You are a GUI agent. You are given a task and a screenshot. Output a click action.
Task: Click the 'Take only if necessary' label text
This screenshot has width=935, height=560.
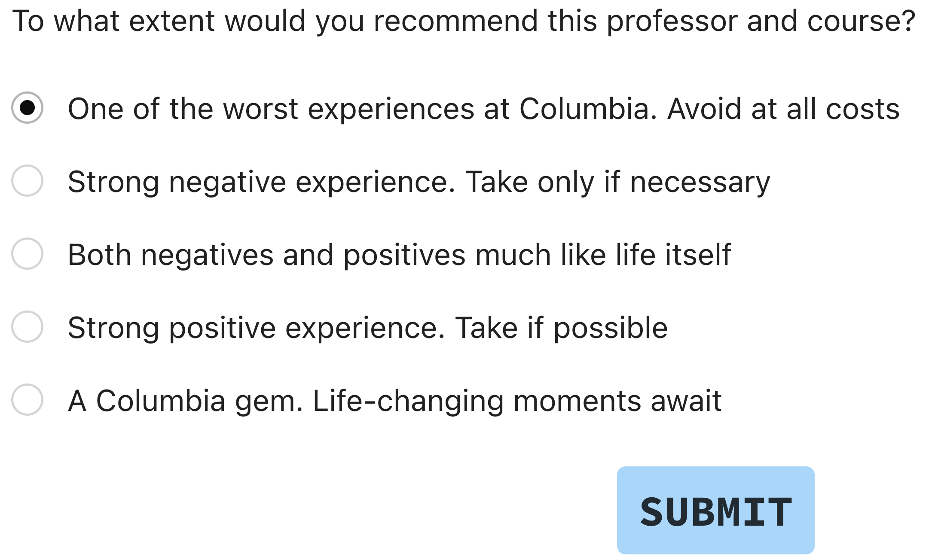point(618,183)
